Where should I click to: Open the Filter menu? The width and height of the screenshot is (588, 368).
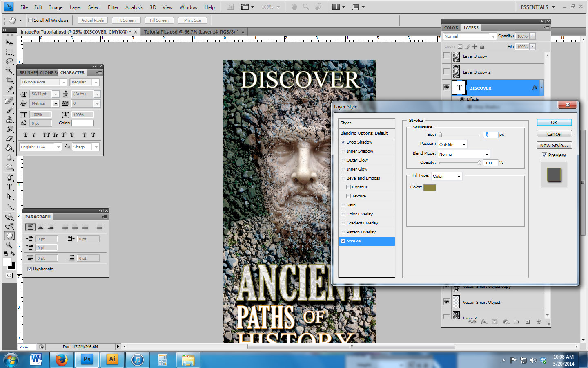click(x=113, y=7)
